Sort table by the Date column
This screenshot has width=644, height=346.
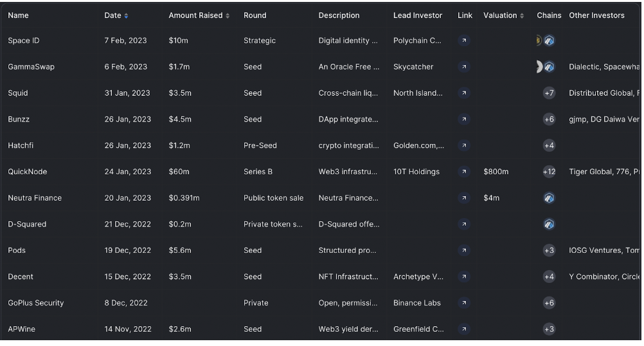[x=116, y=15]
